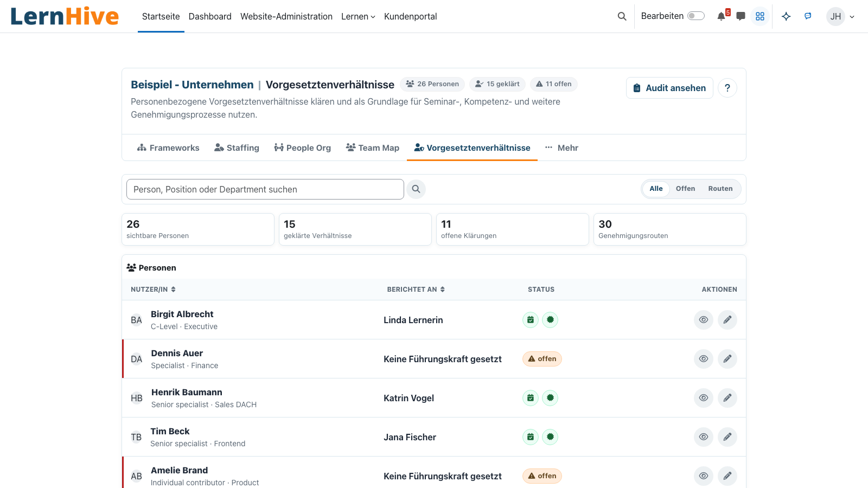This screenshot has height=488, width=868.
Task: Sort table by Berichtet an column
Action: 416,290
